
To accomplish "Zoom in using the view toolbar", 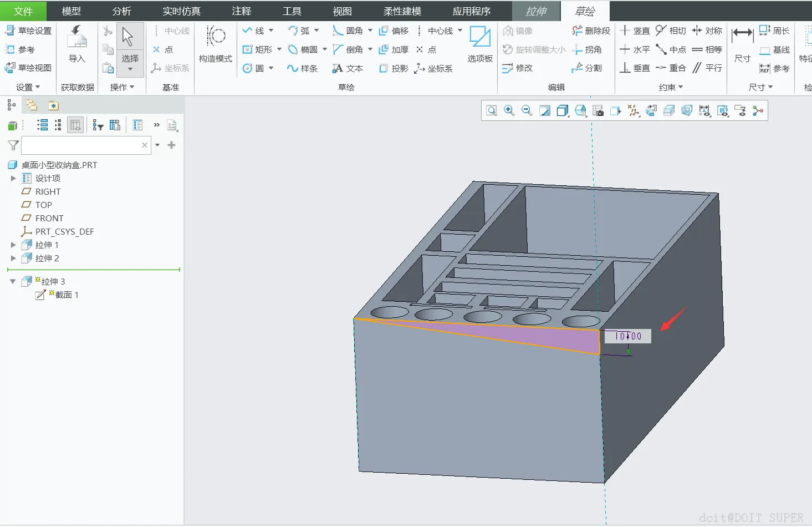I will tap(509, 111).
